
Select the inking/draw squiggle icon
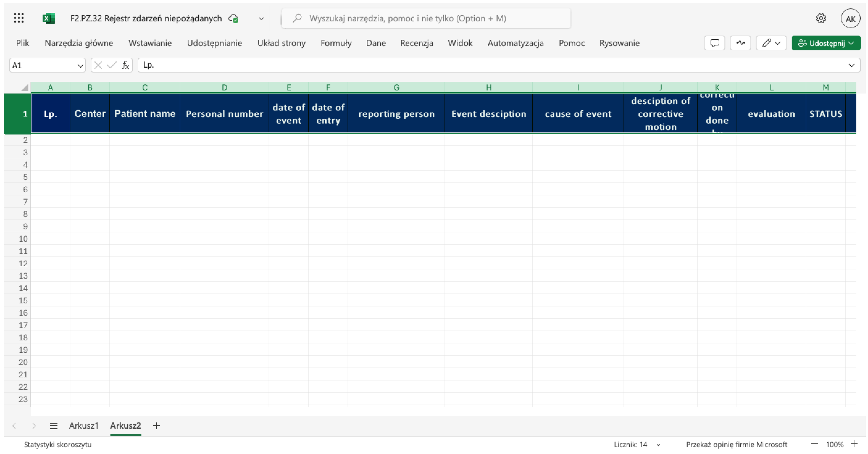[x=740, y=43]
